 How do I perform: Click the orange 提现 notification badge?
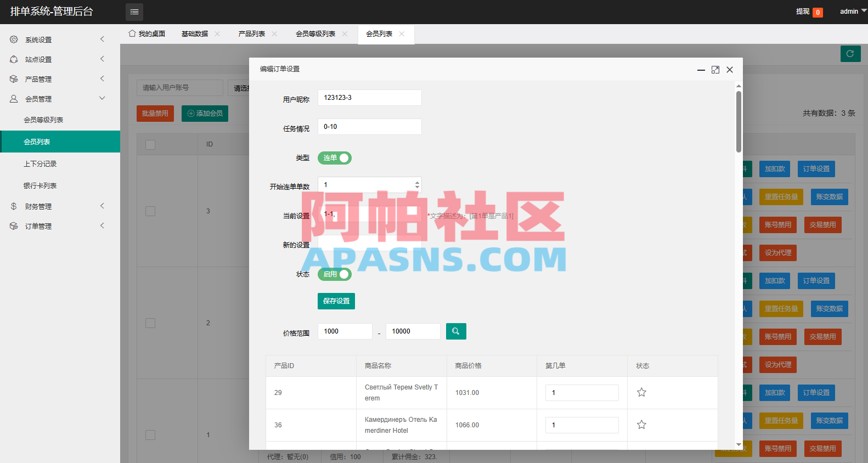coord(818,12)
